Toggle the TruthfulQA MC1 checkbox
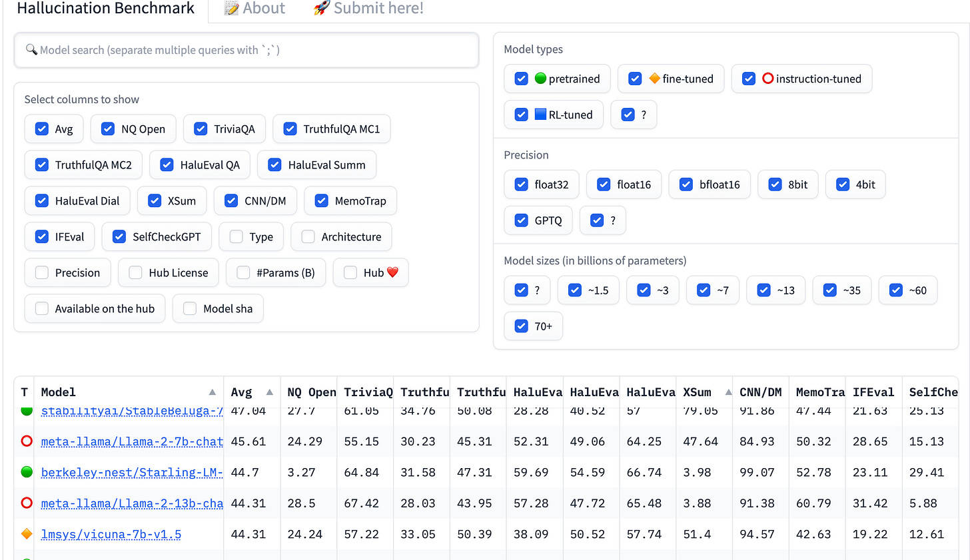 coord(290,129)
